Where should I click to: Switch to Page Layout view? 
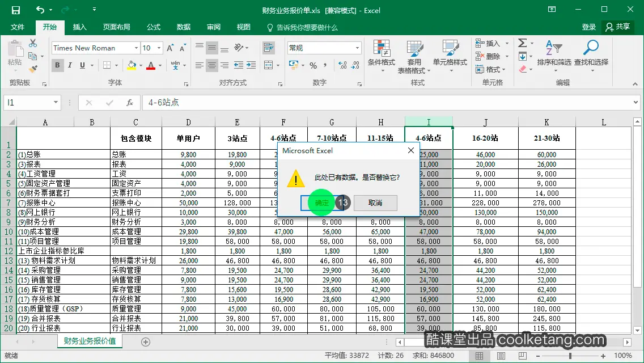(501, 356)
